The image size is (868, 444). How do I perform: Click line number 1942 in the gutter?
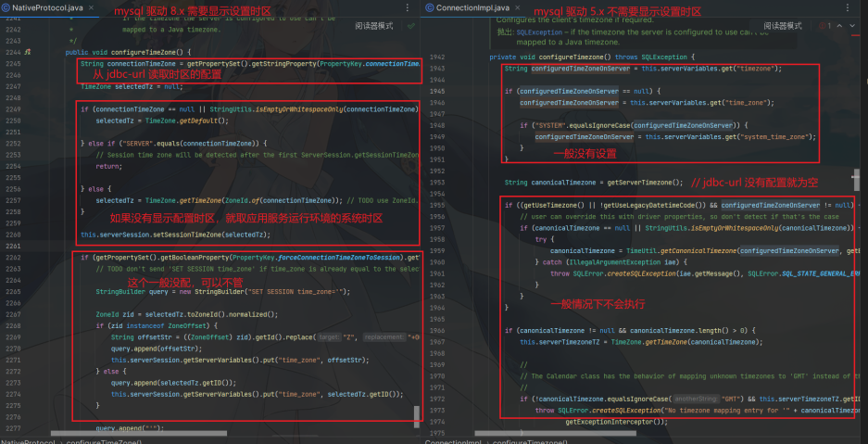pos(437,57)
